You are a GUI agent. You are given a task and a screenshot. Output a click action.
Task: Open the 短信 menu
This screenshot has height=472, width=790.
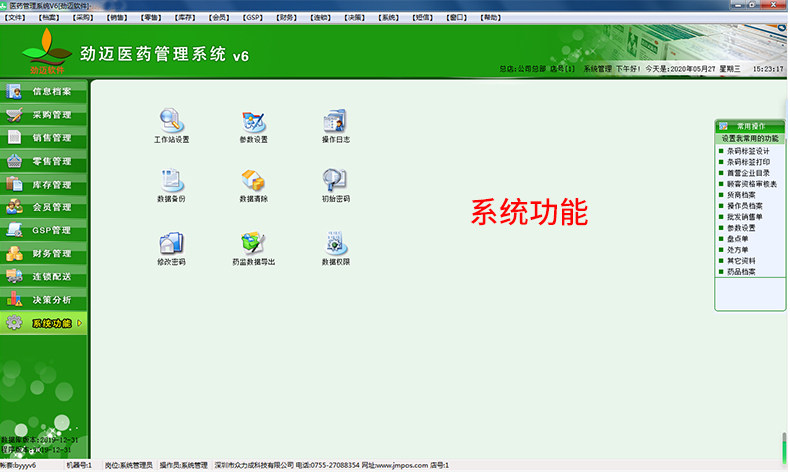click(x=423, y=18)
